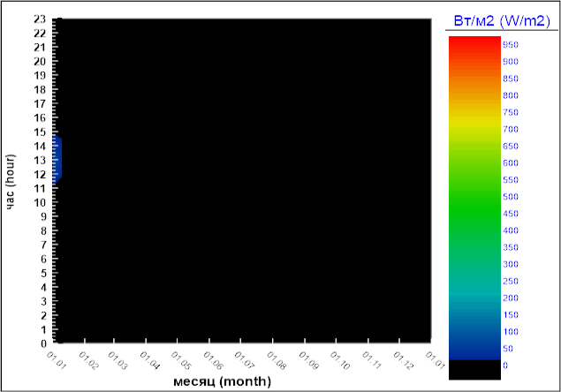Viewport: 561px width, 392px height.
Task: Click the hour 23 tick label
Action: click(40, 19)
